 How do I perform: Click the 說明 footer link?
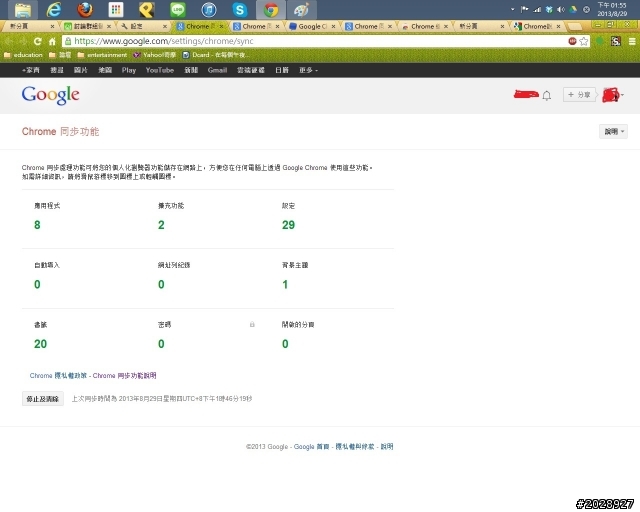387,447
